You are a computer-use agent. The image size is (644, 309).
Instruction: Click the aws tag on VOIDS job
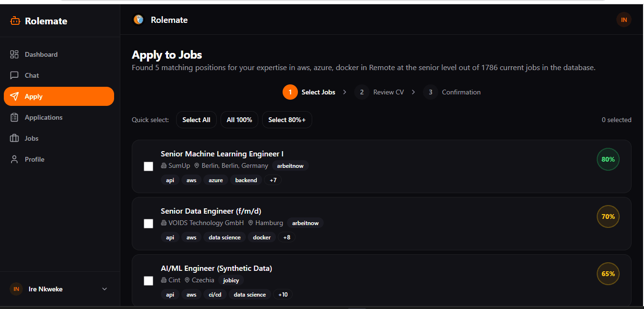pos(191,237)
